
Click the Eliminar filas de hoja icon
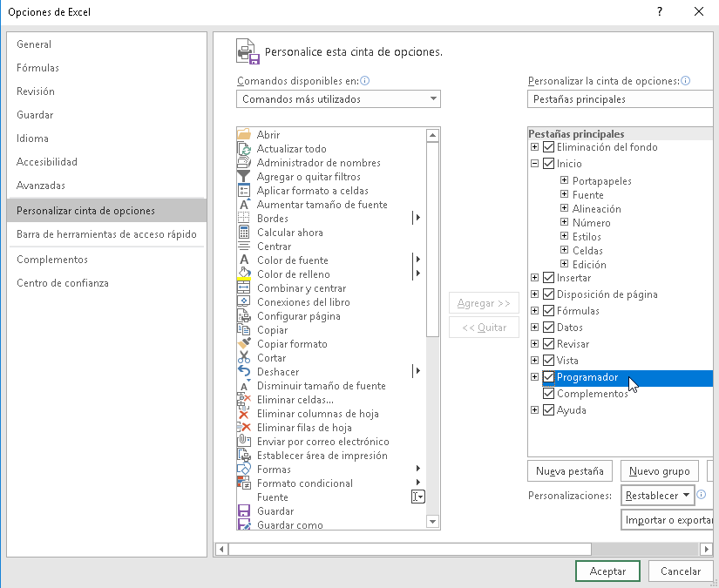244,427
